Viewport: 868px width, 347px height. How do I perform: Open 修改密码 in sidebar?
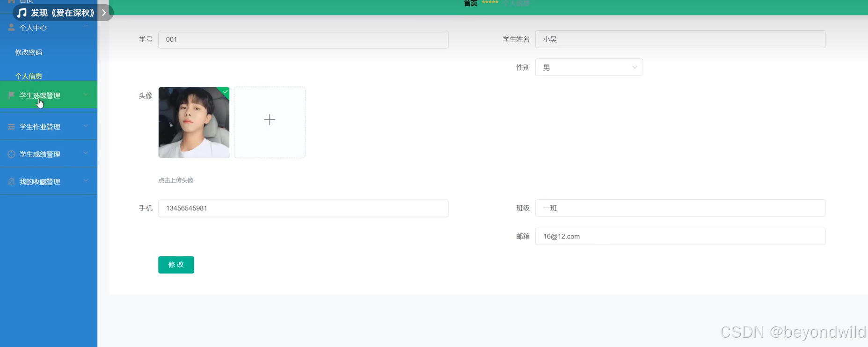coord(29,52)
